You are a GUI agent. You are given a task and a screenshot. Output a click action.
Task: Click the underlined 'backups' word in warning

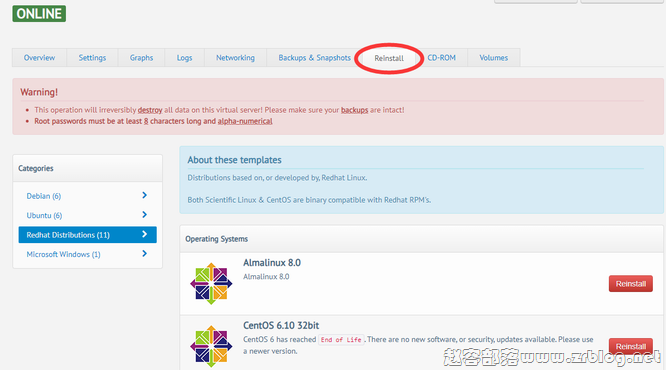click(x=355, y=110)
